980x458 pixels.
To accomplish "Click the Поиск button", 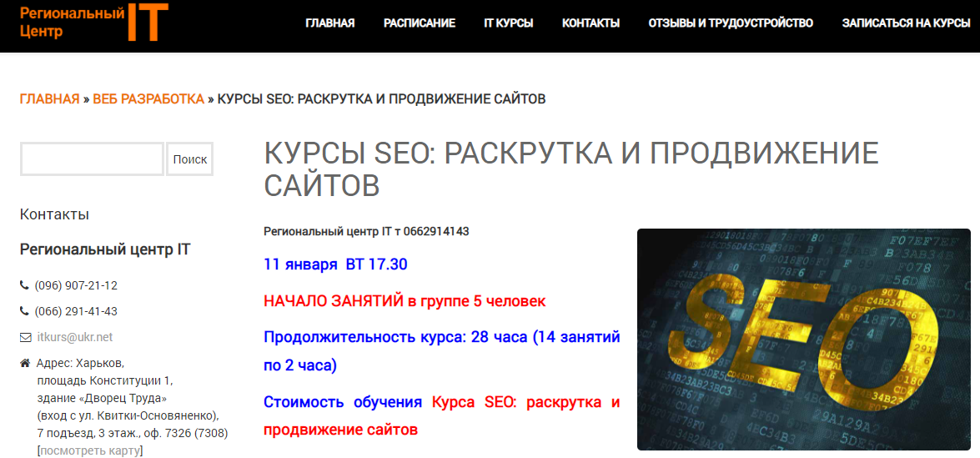I will pyautogui.click(x=190, y=159).
